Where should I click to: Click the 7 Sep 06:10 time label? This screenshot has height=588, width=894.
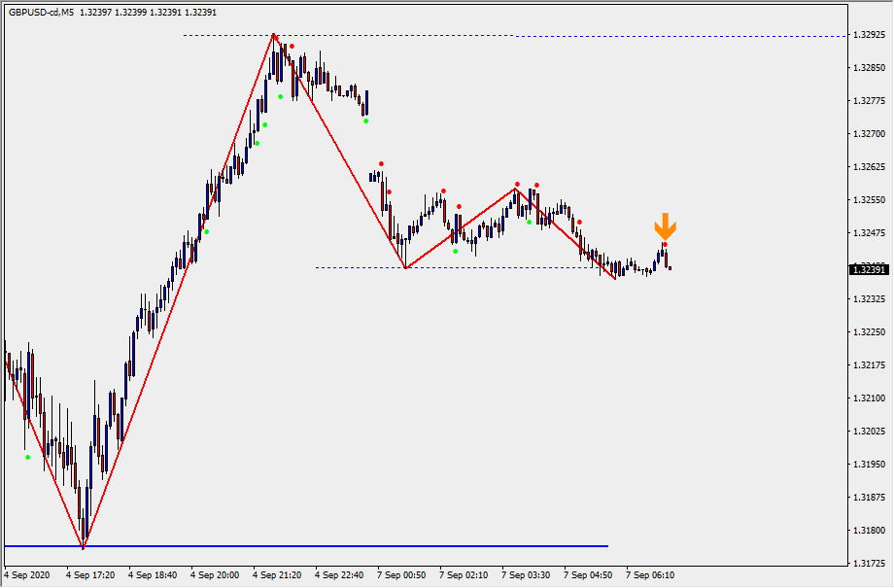[x=650, y=574]
